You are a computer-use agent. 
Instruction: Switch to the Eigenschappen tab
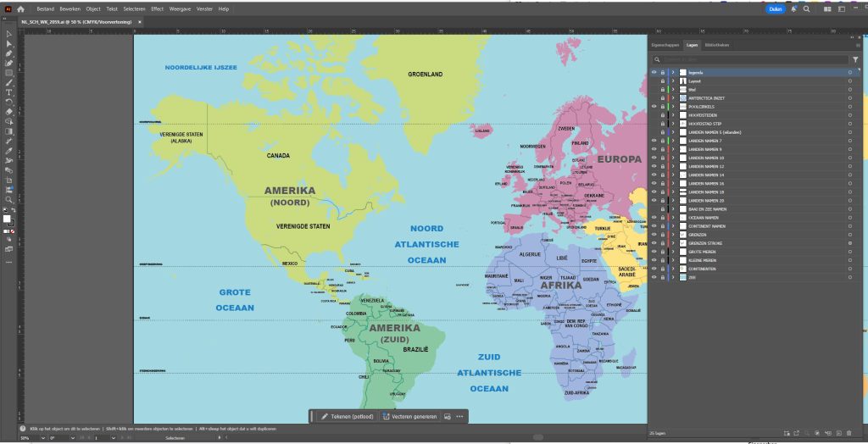(x=665, y=45)
